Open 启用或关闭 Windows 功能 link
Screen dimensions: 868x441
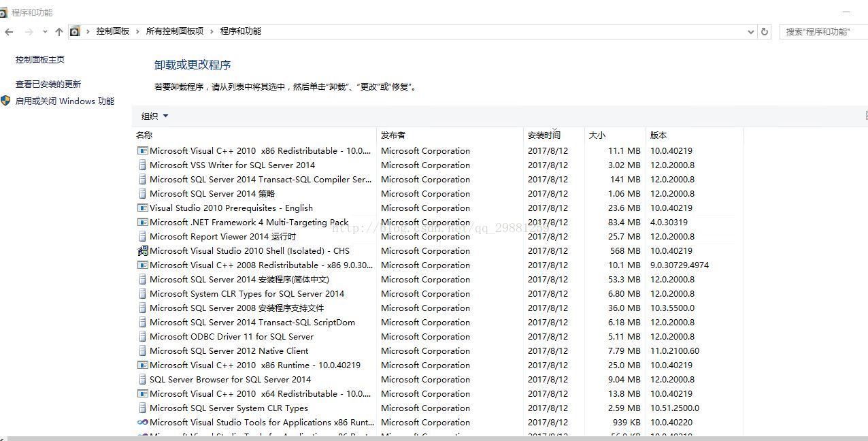(65, 101)
